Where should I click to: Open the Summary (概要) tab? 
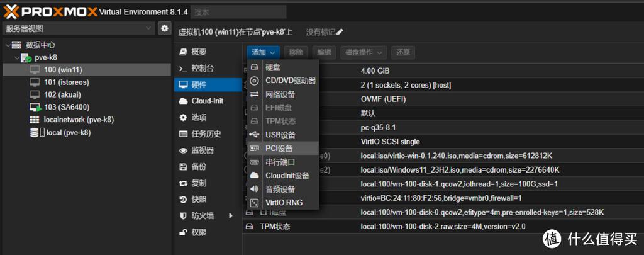[x=208, y=52]
